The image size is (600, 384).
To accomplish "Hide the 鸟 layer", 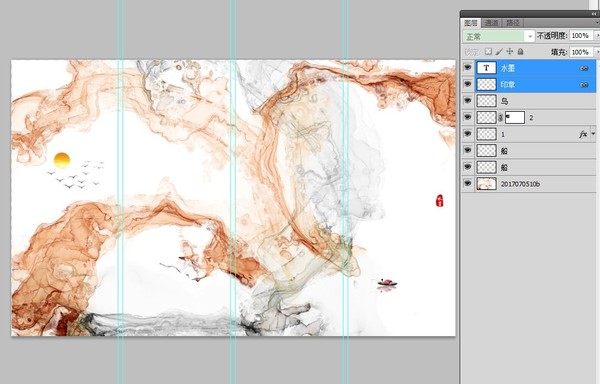I will point(468,101).
